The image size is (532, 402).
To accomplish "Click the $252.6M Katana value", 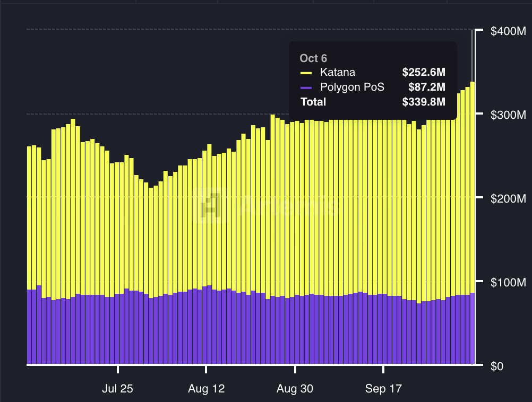I will pos(424,72).
